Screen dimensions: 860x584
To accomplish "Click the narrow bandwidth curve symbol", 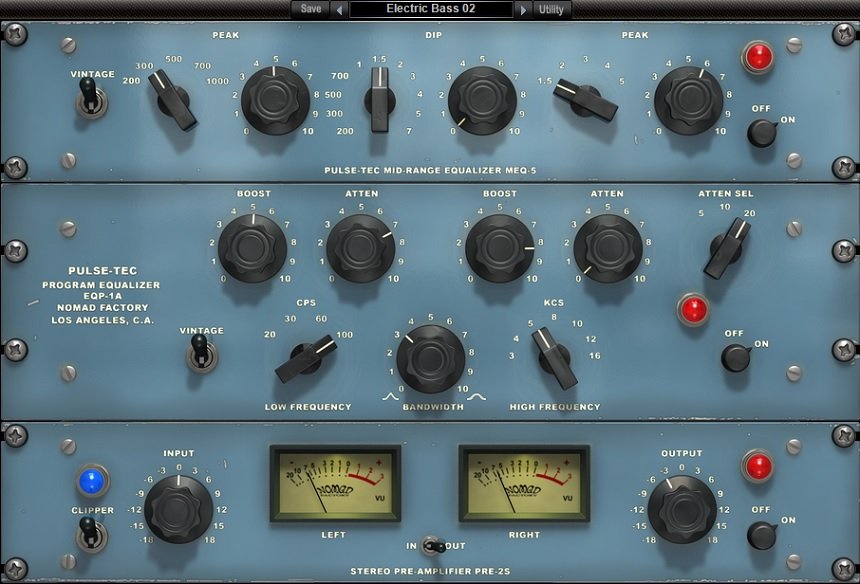I will [391, 396].
